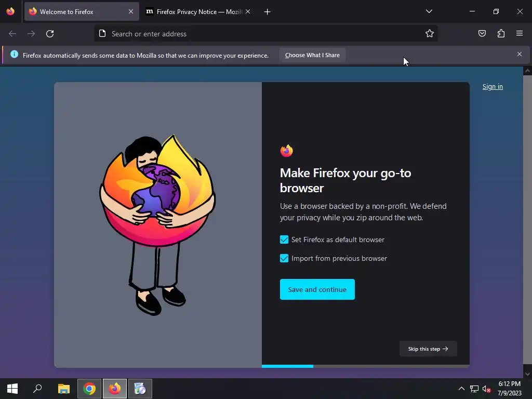Open a new tab with the plus

coord(268,12)
